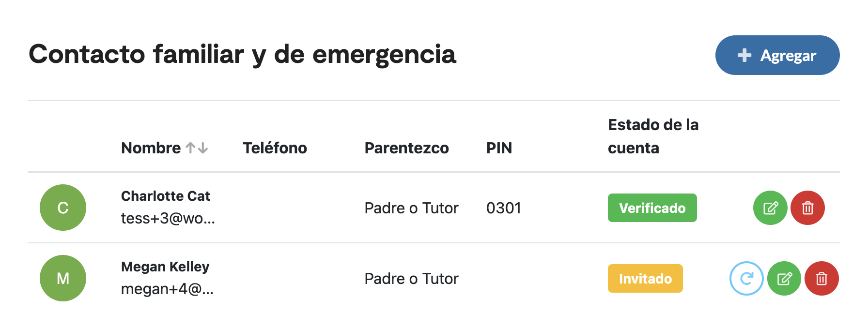Select Charlotte's PIN value 0301
The height and width of the screenshot is (328, 868).
click(x=504, y=208)
